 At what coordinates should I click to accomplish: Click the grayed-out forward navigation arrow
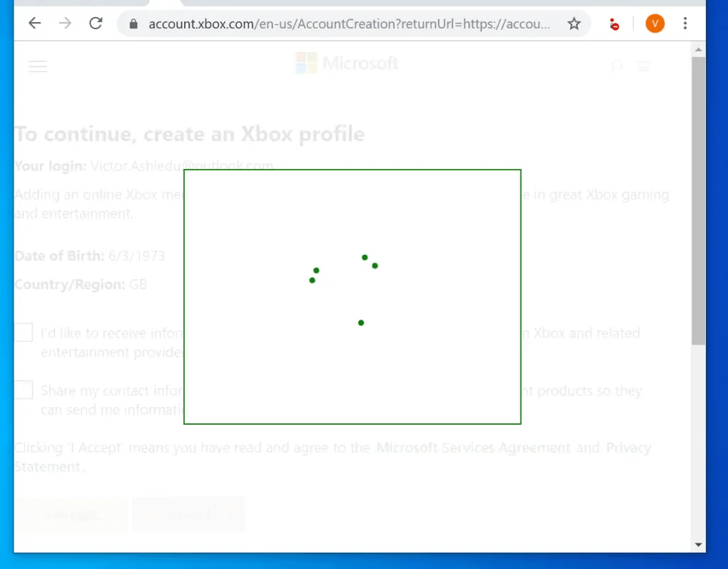(65, 23)
